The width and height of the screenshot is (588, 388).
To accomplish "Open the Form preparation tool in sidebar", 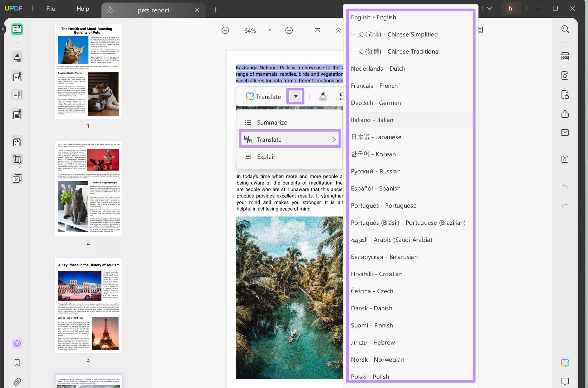I will point(17,94).
